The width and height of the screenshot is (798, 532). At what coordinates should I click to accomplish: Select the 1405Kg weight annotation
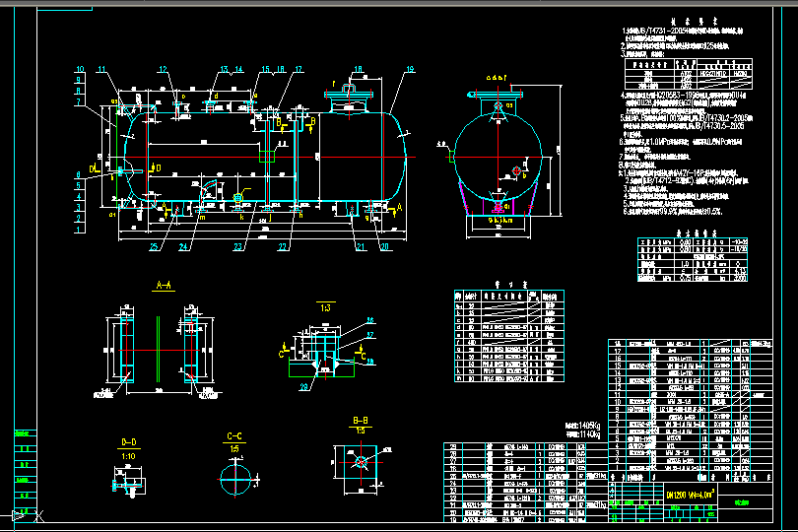tap(580, 426)
